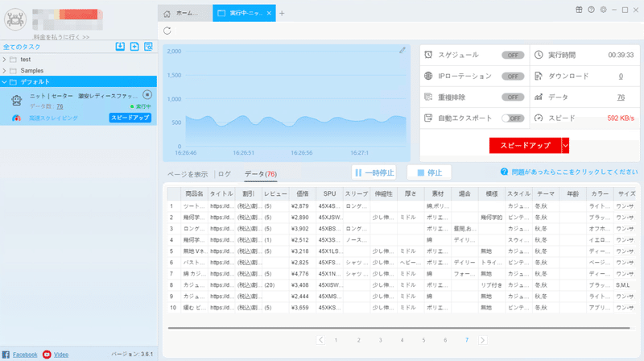
Task: Toggle the schedule switch
Action: 513,55
